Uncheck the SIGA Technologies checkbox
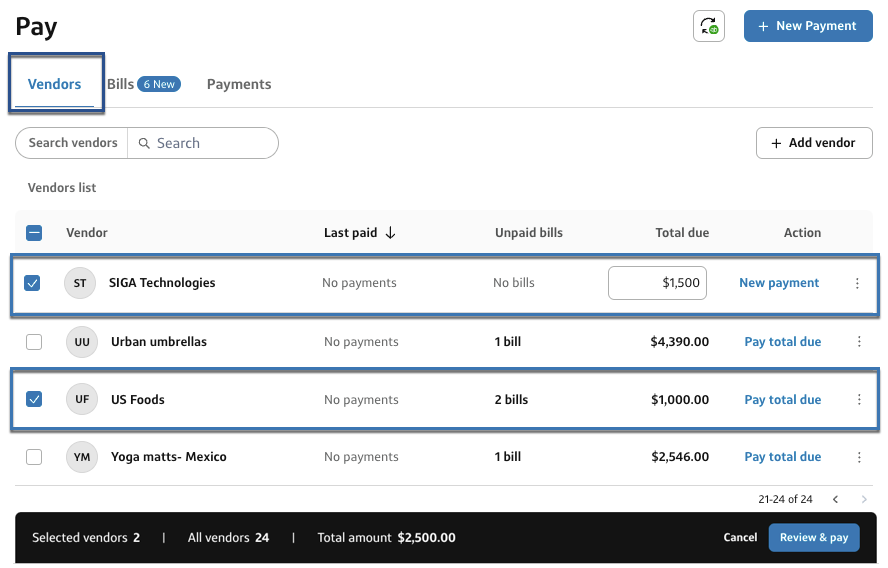This screenshot has height=568, width=888. pos(33,283)
